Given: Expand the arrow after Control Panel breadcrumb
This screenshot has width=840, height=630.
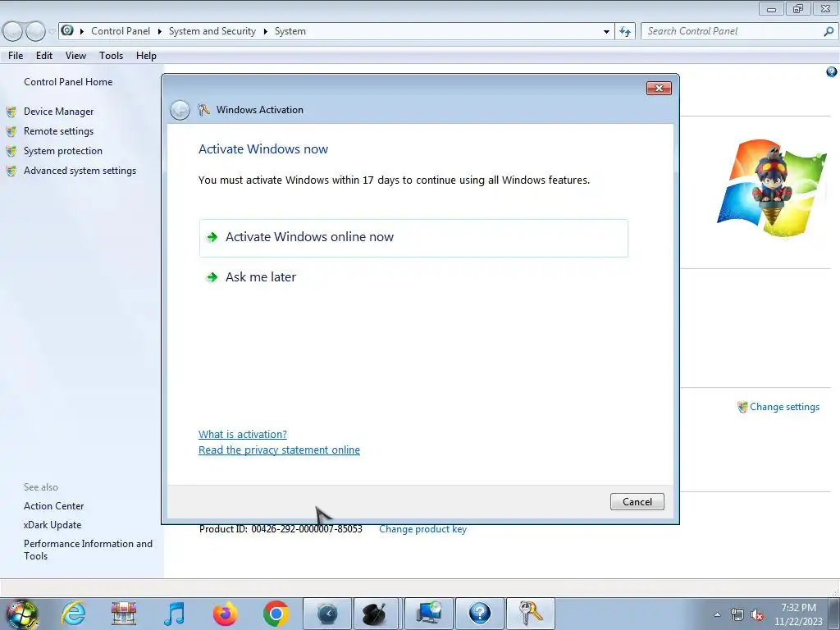Looking at the screenshot, I should tap(160, 32).
